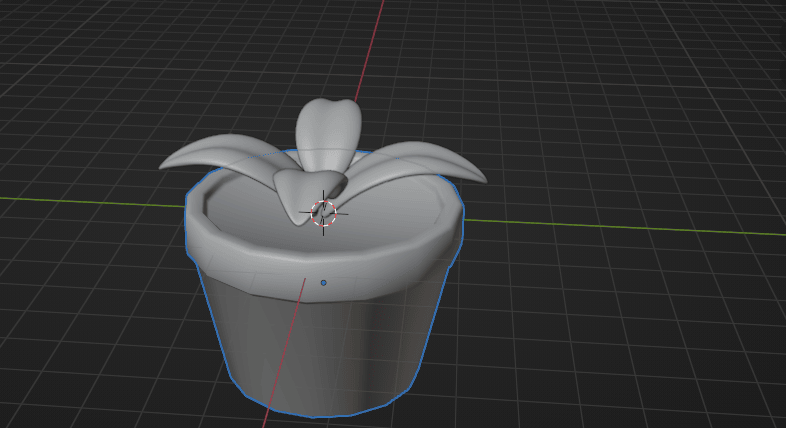
Task: Click the small front leaf
Action: (298, 193)
